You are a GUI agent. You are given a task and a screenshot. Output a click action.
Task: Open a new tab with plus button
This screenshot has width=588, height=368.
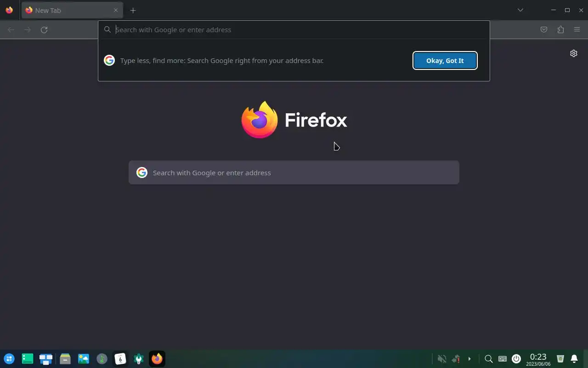point(133,10)
